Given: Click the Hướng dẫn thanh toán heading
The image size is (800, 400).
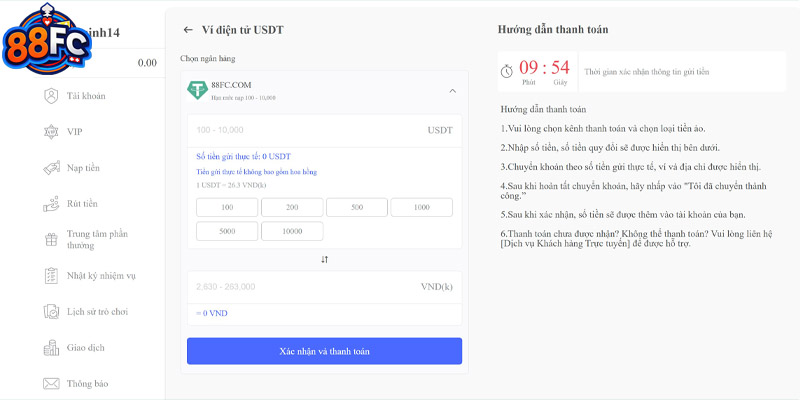Looking at the screenshot, I should (x=553, y=30).
